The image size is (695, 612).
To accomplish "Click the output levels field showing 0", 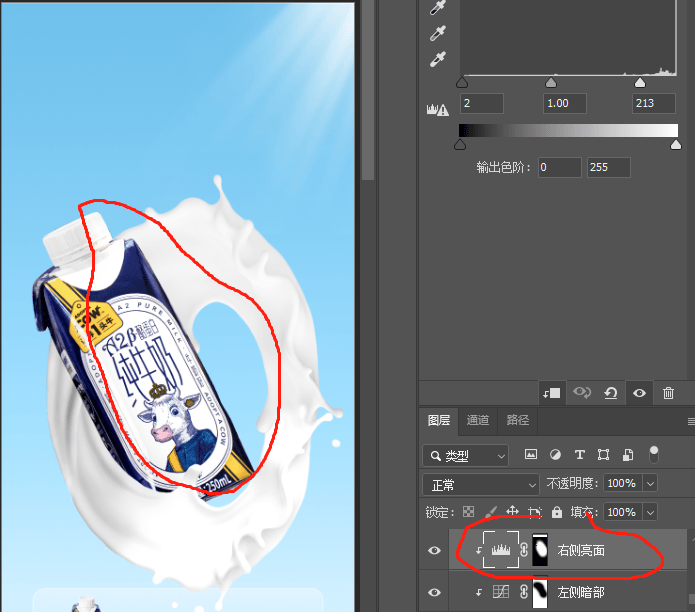I will 560,167.
